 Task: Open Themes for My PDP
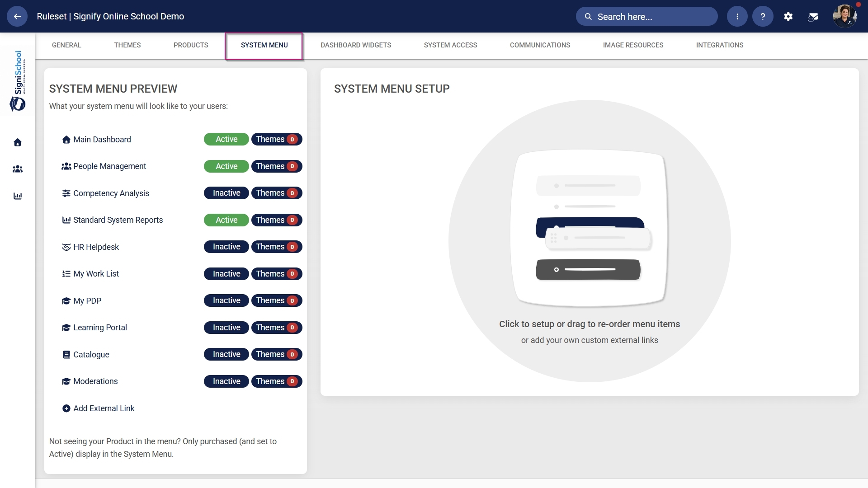[x=277, y=300]
